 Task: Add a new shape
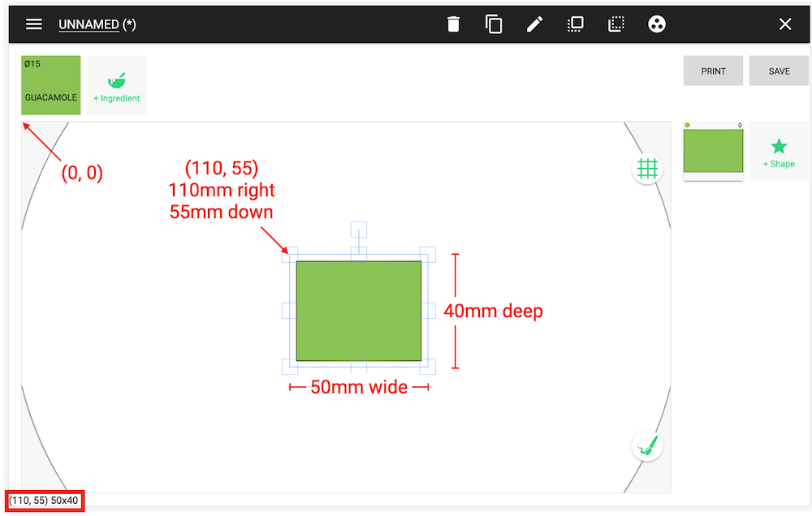pyautogui.click(x=779, y=151)
